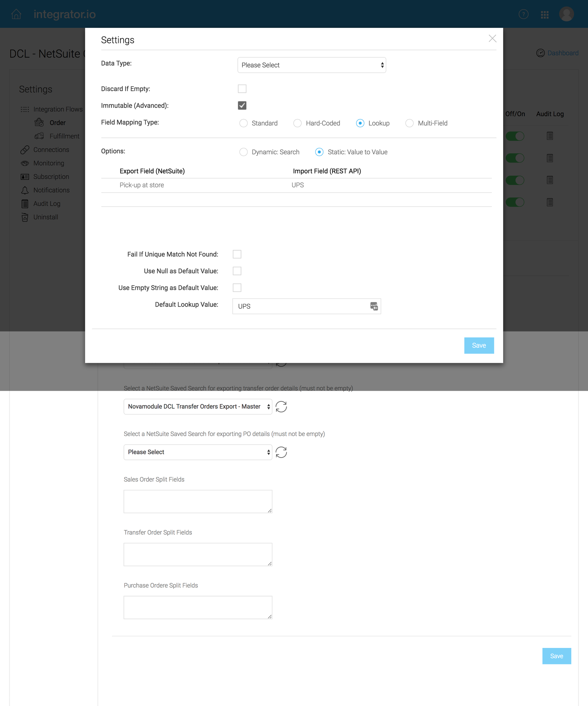Open Connections sidebar item
Screen dimensions: 588x706
pos(51,150)
